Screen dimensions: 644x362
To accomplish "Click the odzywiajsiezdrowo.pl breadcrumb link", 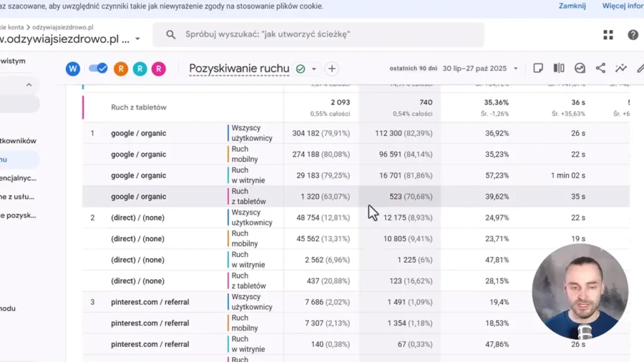I will click(63, 27).
